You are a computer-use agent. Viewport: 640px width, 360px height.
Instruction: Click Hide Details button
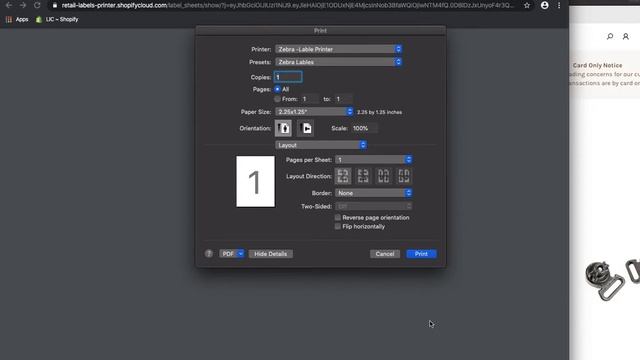click(x=271, y=253)
